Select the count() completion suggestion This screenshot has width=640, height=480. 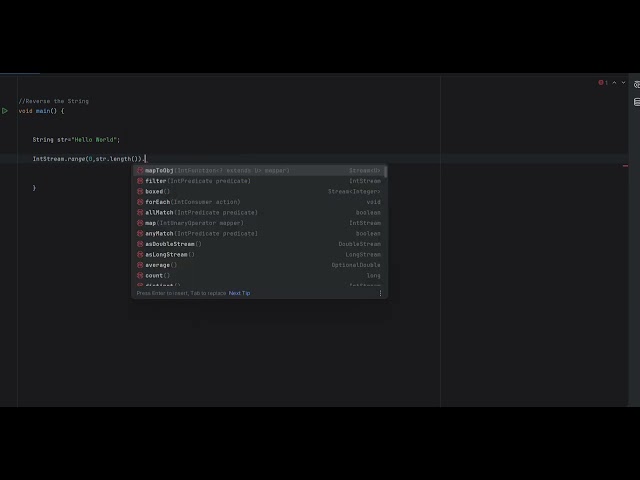pyautogui.click(x=157, y=275)
